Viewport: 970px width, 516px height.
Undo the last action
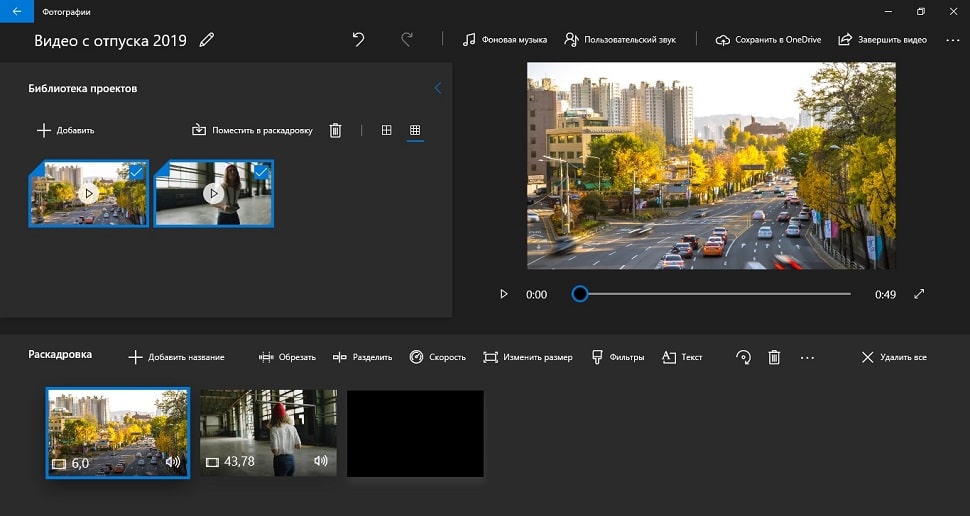tap(359, 40)
